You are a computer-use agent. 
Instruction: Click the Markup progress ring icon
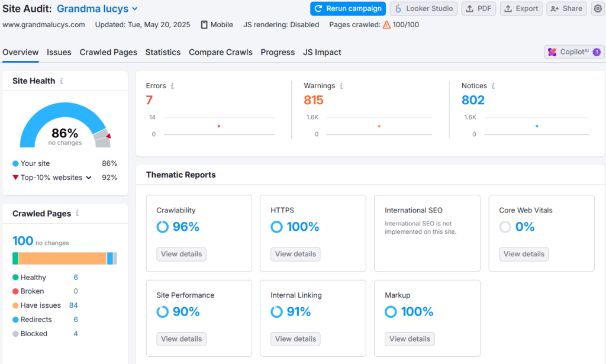coord(391,312)
